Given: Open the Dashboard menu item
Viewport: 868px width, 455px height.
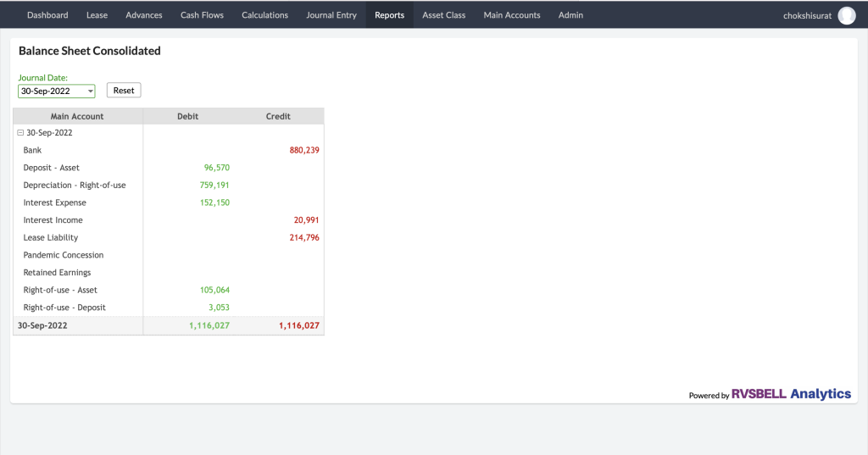Looking at the screenshot, I should (47, 15).
